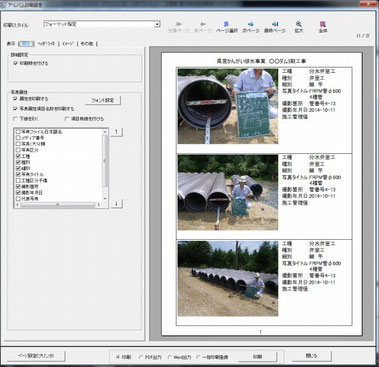Check 写真ファイル日本語名 in attribute list
The width and height of the screenshot is (379, 367).
pos(18,132)
